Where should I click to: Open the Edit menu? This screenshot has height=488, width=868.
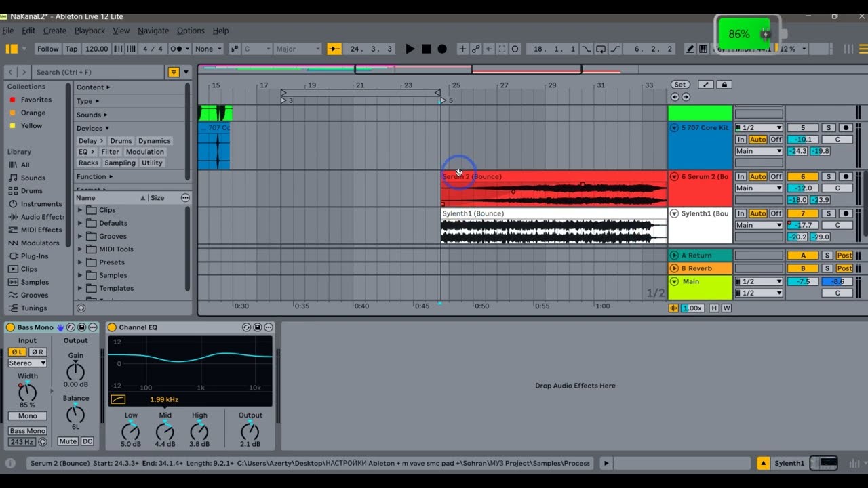(28, 30)
